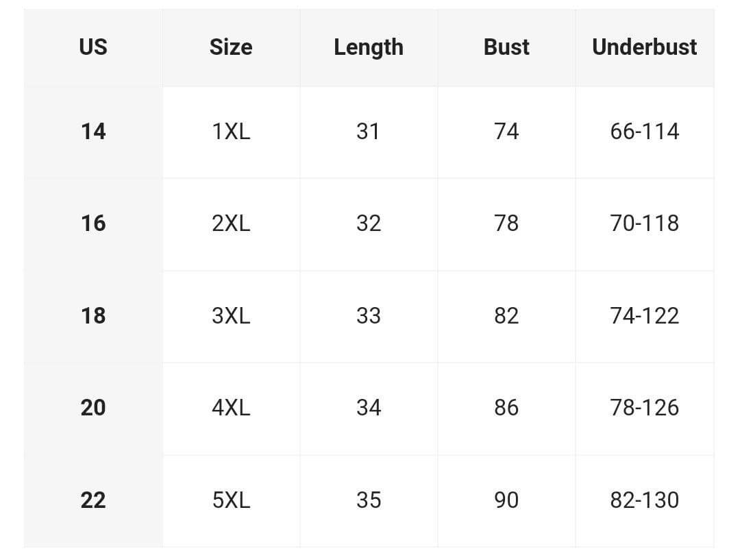Image resolution: width=740 pixels, height=560 pixels.
Task: Select US size 14 row label
Action: click(x=93, y=131)
